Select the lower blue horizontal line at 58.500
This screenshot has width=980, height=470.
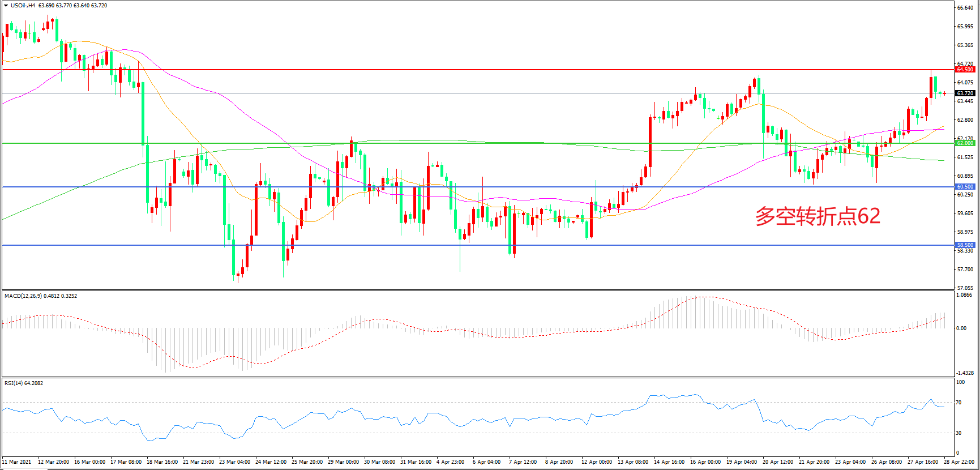tap(453, 245)
